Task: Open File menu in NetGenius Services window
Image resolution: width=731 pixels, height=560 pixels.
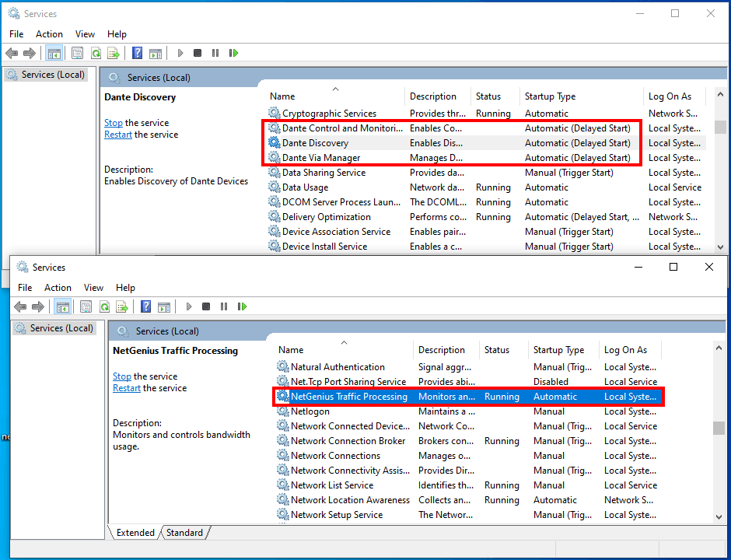Action: pyautogui.click(x=25, y=288)
